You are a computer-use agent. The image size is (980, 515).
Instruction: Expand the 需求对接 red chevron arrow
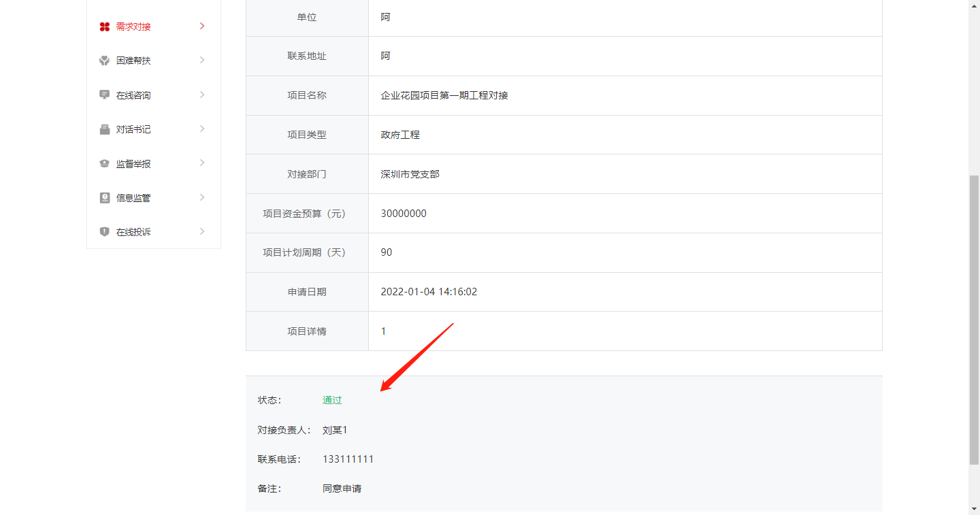tap(202, 26)
